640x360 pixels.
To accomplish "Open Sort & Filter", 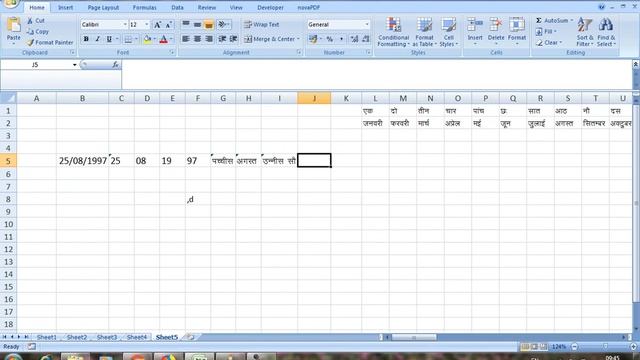I will (x=585, y=32).
